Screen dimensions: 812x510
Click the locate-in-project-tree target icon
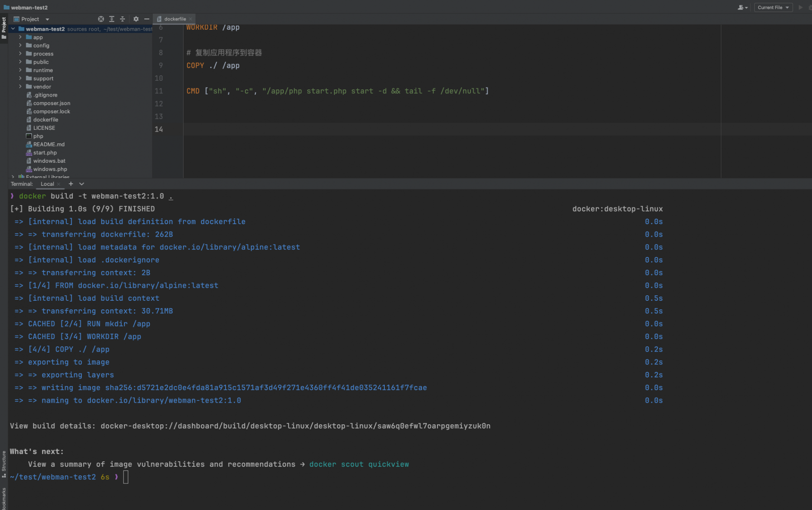point(101,19)
